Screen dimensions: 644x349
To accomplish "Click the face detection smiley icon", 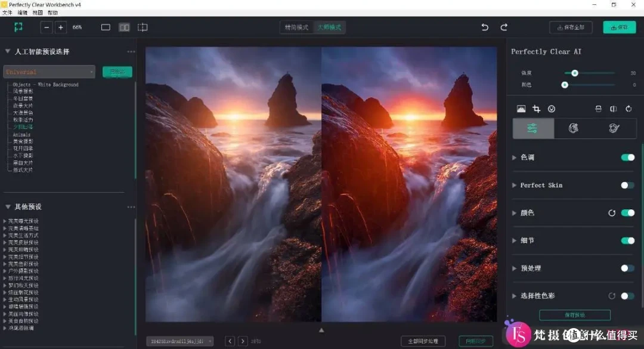I will (552, 109).
